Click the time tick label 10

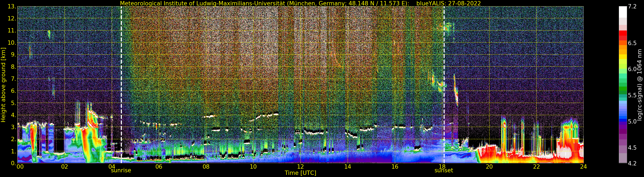253,166
